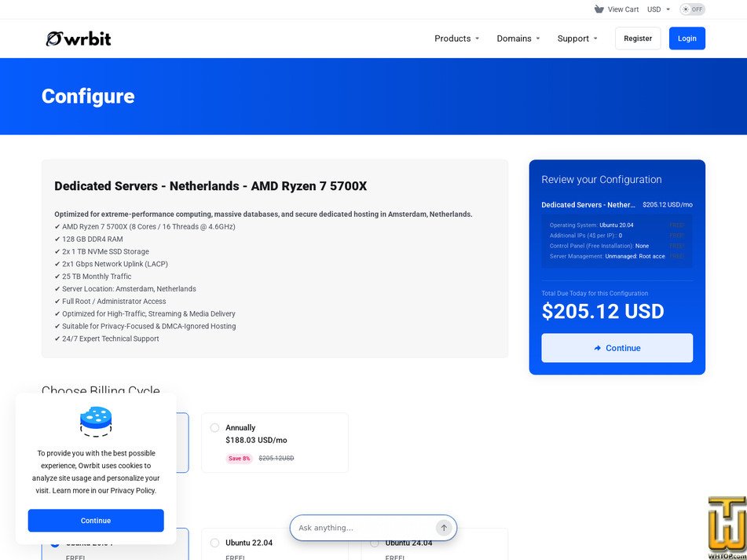Click Operating System: Ubuntu 20.04 summary row

tap(617, 225)
